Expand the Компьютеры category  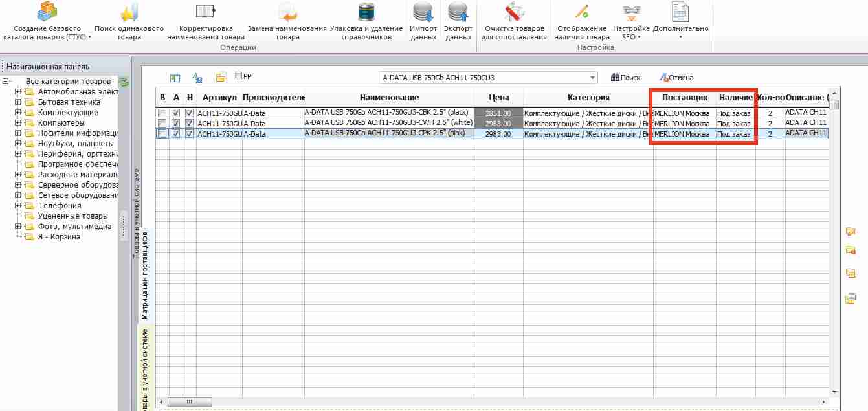tap(17, 123)
